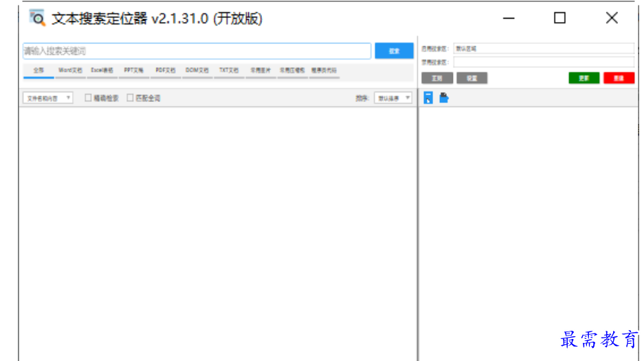This screenshot has height=361, width=644.
Task: Toggle the 精确检索 checkbox
Action: coord(88,98)
